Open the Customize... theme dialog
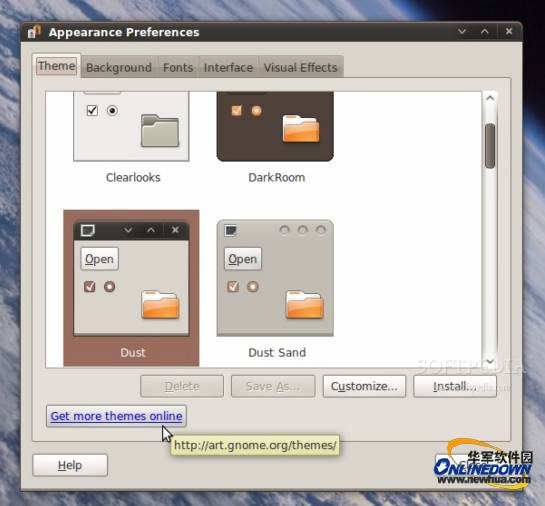The image size is (545, 506). [364, 386]
